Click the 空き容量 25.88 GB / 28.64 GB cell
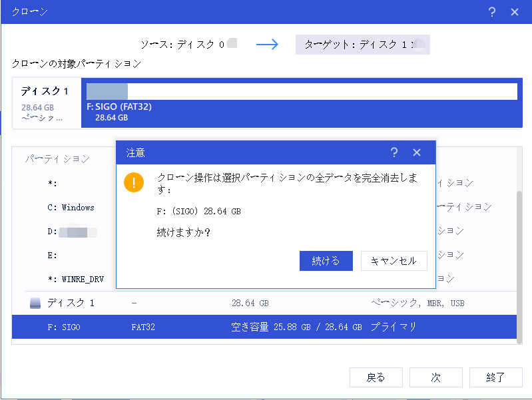The width and height of the screenshot is (532, 400). [x=296, y=327]
